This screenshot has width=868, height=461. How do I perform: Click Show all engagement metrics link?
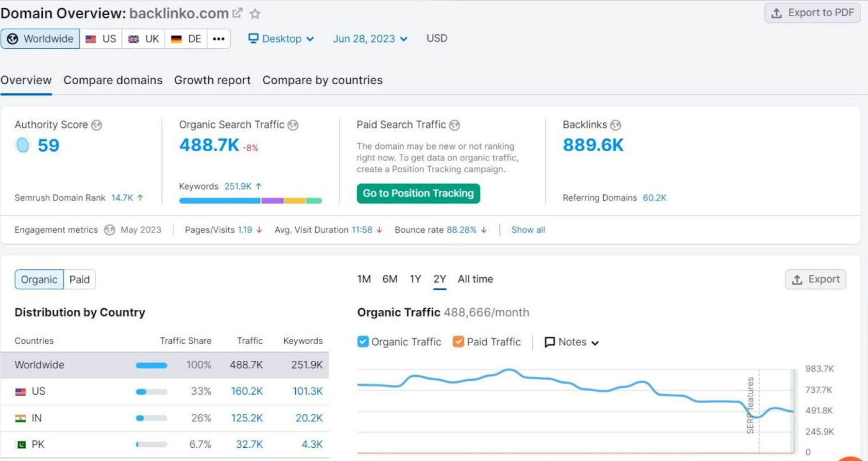[x=528, y=230]
